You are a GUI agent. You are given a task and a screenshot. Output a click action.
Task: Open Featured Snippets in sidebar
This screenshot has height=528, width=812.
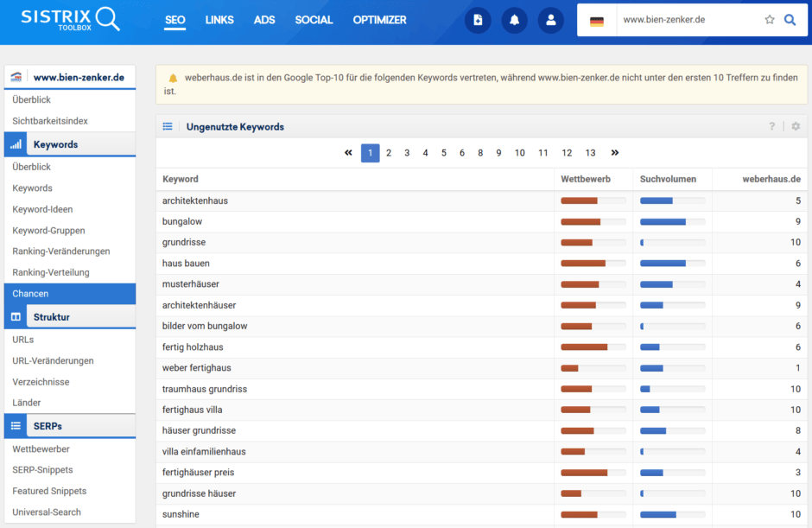pos(49,491)
